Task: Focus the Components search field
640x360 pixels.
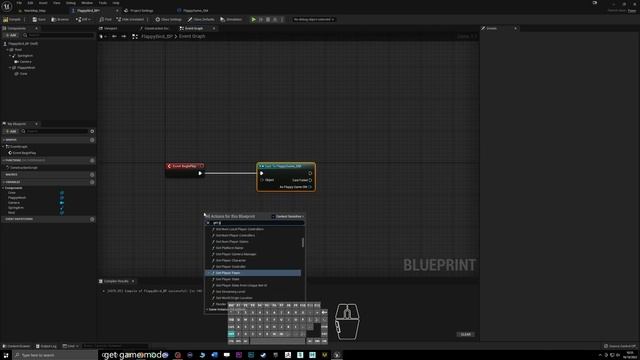Action: click(x=58, y=35)
